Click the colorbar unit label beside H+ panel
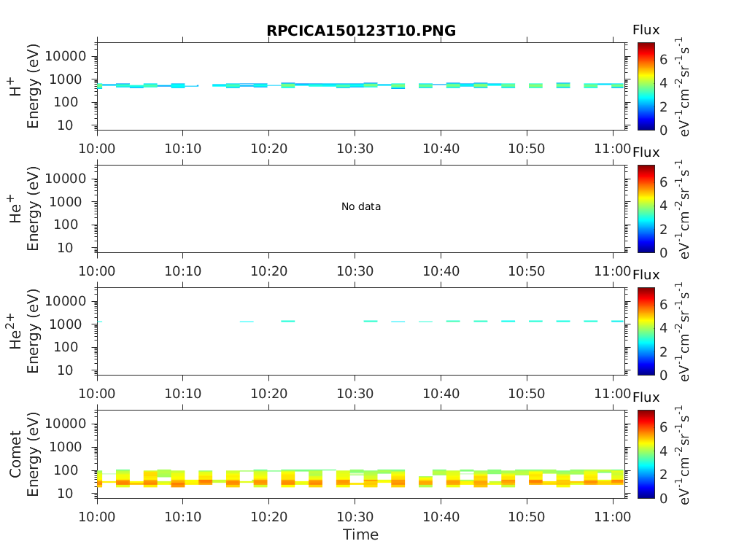This screenshot has width=747, height=560. [683, 86]
